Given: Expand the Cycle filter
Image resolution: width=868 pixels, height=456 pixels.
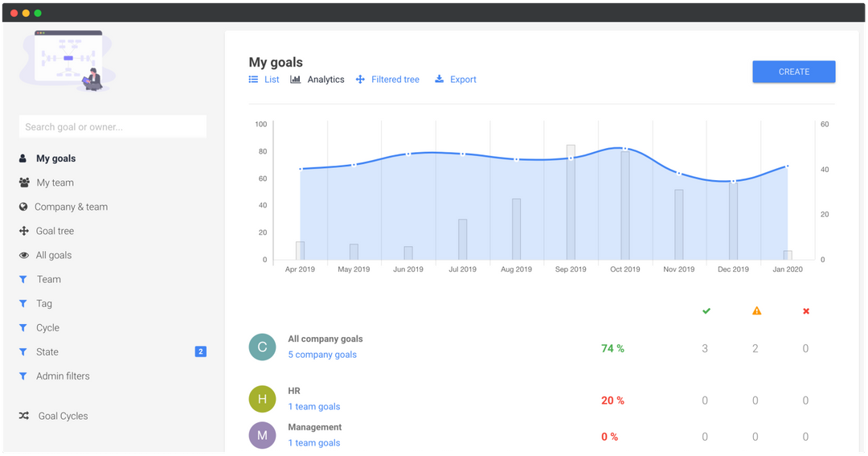Looking at the screenshot, I should (47, 327).
